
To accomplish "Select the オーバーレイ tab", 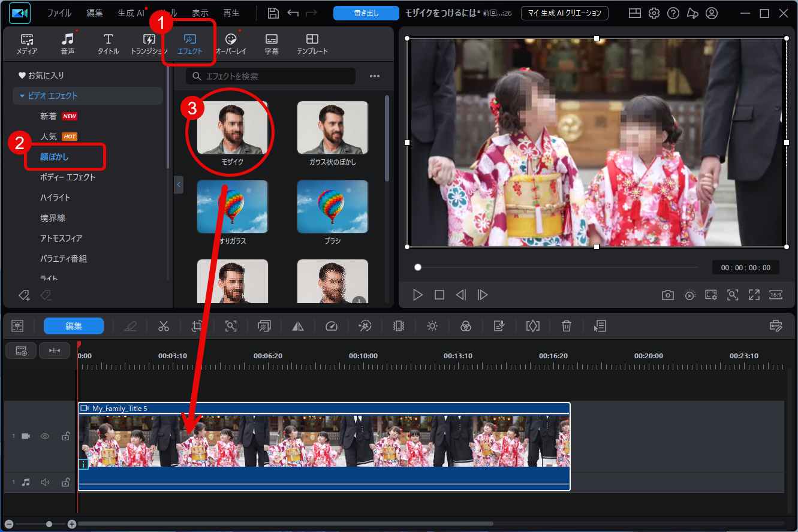I will coord(231,44).
